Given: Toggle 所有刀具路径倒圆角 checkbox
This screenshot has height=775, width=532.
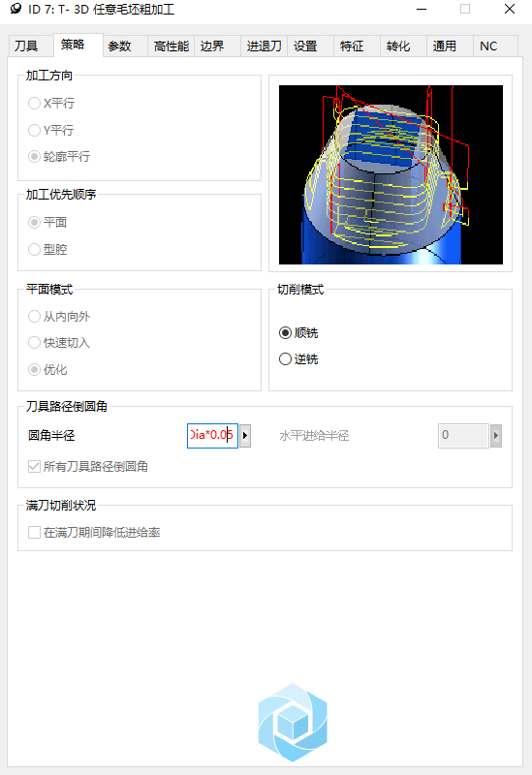Looking at the screenshot, I should coord(34,466).
